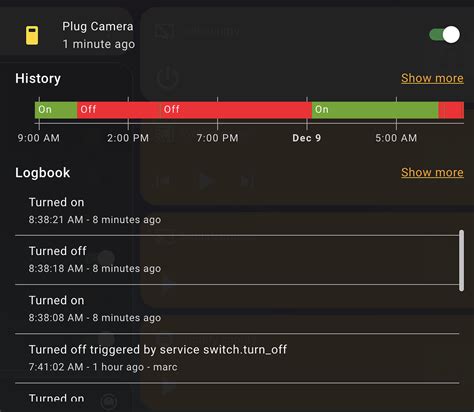Click the History section heading
474x412 pixels.
tap(38, 78)
